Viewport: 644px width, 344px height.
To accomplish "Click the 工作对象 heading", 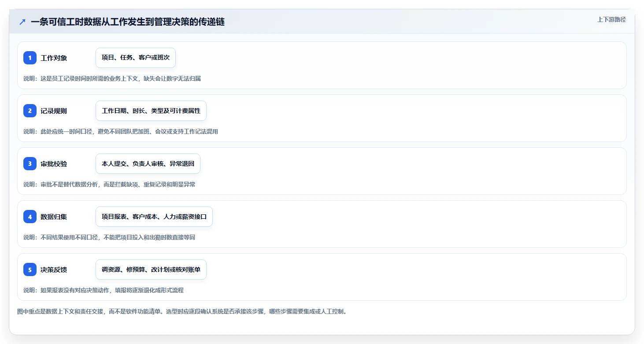I will [54, 58].
